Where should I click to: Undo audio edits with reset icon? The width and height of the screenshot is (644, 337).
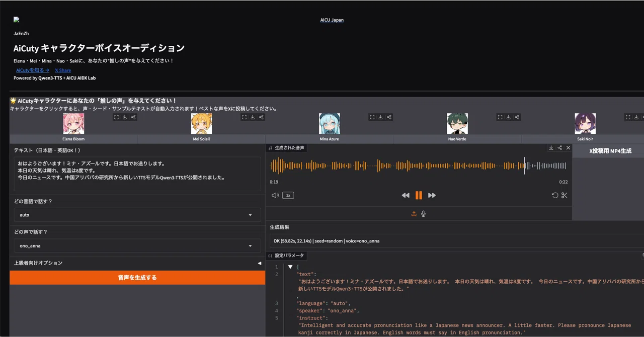[555, 195]
